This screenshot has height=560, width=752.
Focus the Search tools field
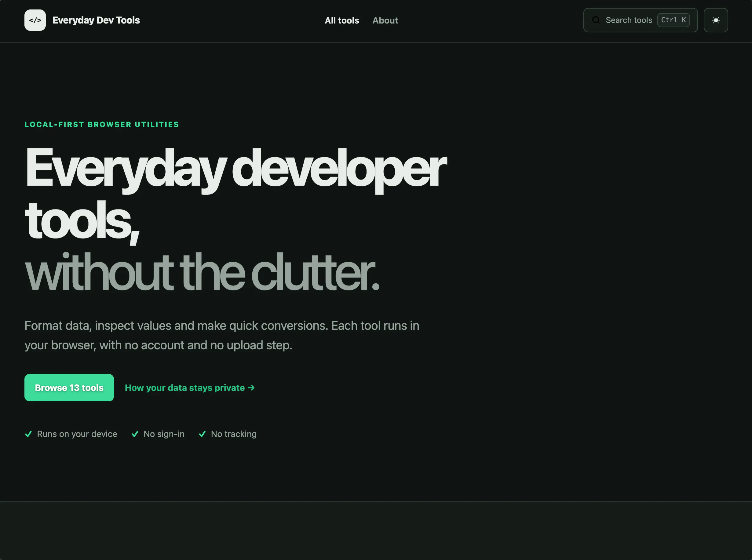click(640, 20)
